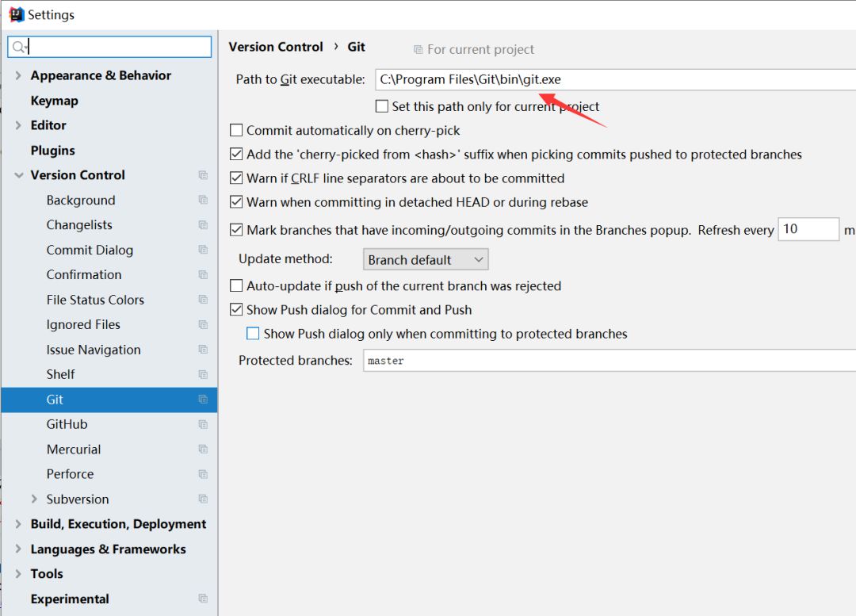This screenshot has width=856, height=616.
Task: Expand the Appearance & Behavior section
Action: click(18, 75)
